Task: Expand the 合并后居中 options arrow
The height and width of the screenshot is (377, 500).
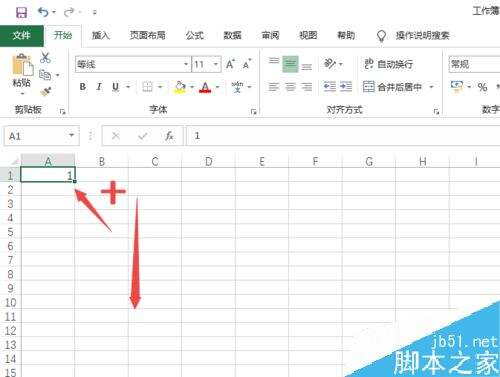Action: pyautogui.click(x=431, y=87)
